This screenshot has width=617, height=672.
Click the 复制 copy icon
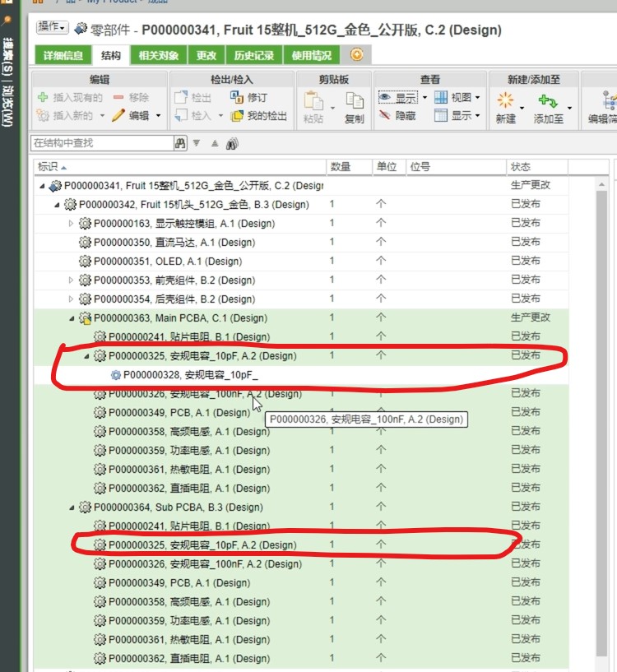coord(355,101)
